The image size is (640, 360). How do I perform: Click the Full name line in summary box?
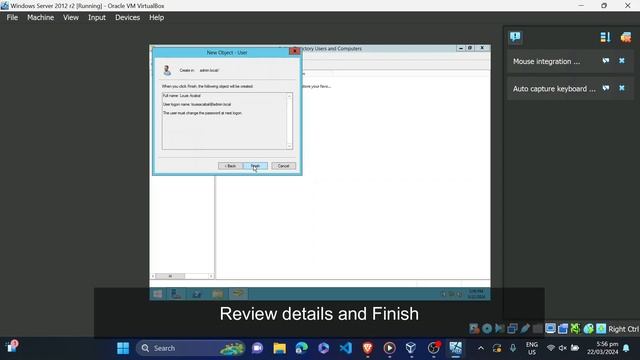click(x=182, y=96)
